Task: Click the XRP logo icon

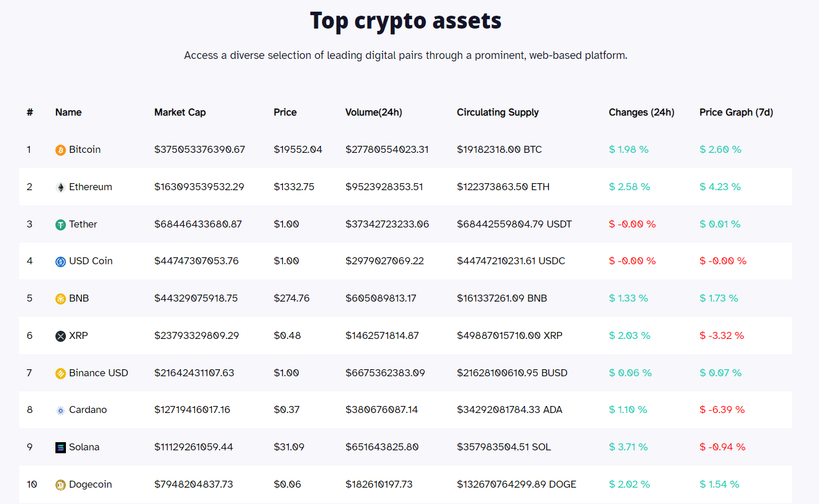Action: tap(61, 336)
